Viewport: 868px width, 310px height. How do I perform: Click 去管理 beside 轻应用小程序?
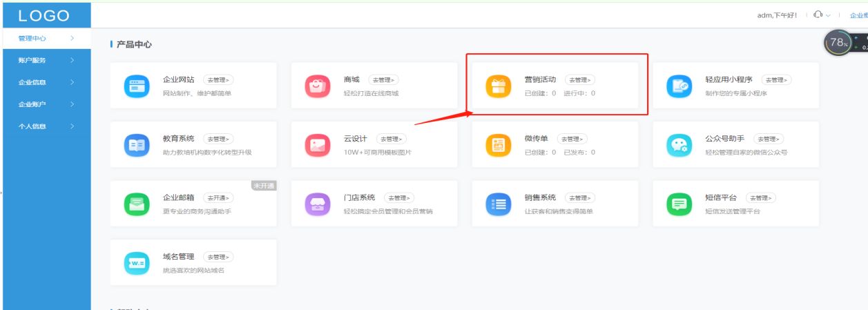pos(778,80)
